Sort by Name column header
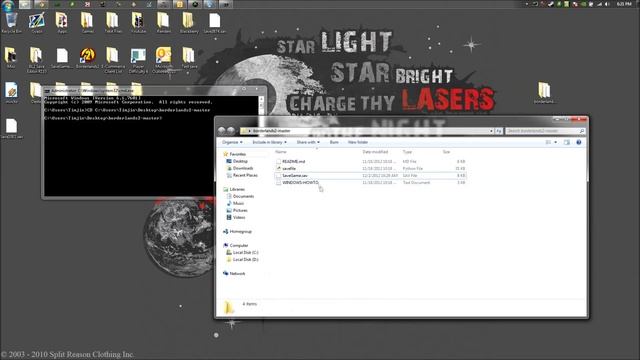Image resolution: width=640 pixels, height=360 pixels. (280, 152)
